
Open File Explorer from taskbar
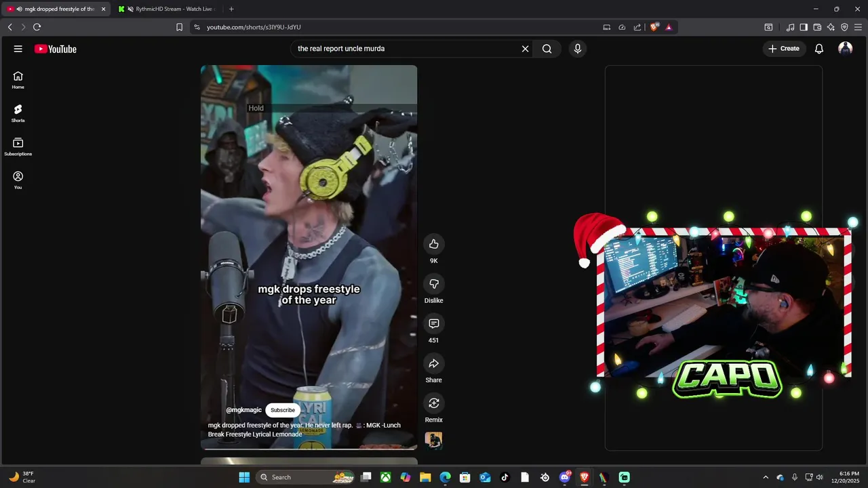[425, 477]
